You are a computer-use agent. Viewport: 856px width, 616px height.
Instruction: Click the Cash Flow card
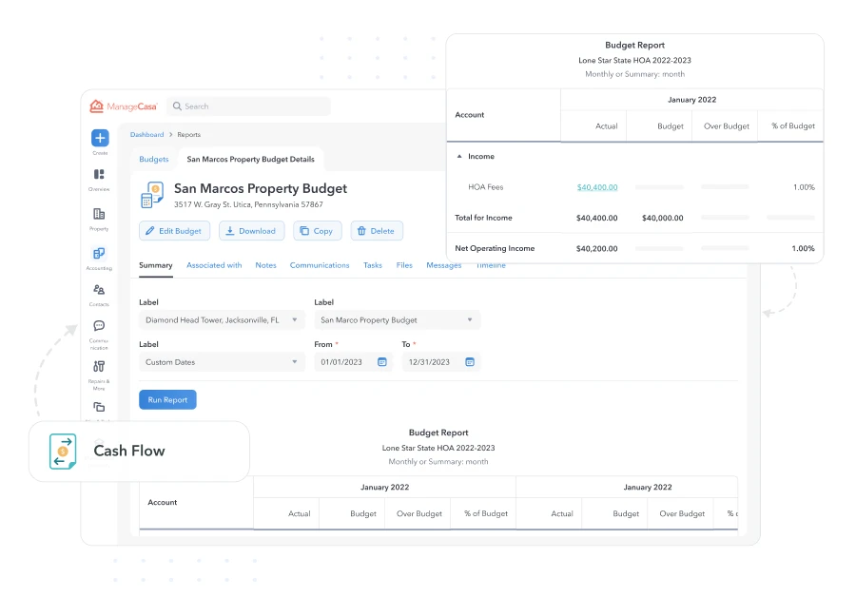coord(139,452)
